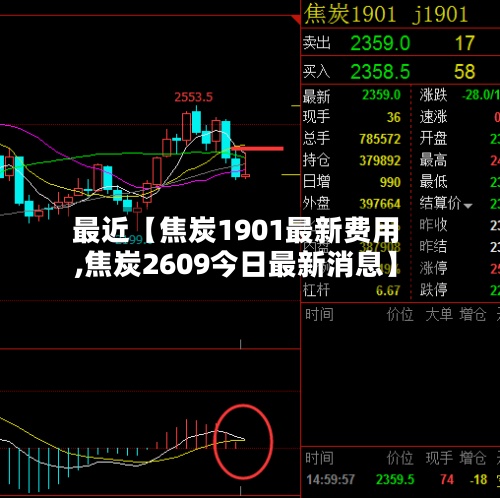Select the 买入 price 2358.5
This screenshot has width=500, height=498.
380,72
